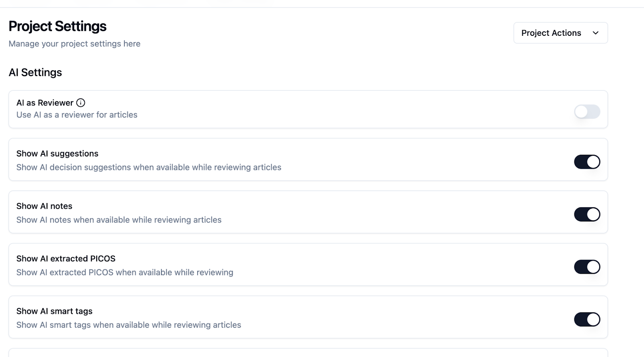Click the Project Settings page heading
The width and height of the screenshot is (644, 357).
pos(58,27)
